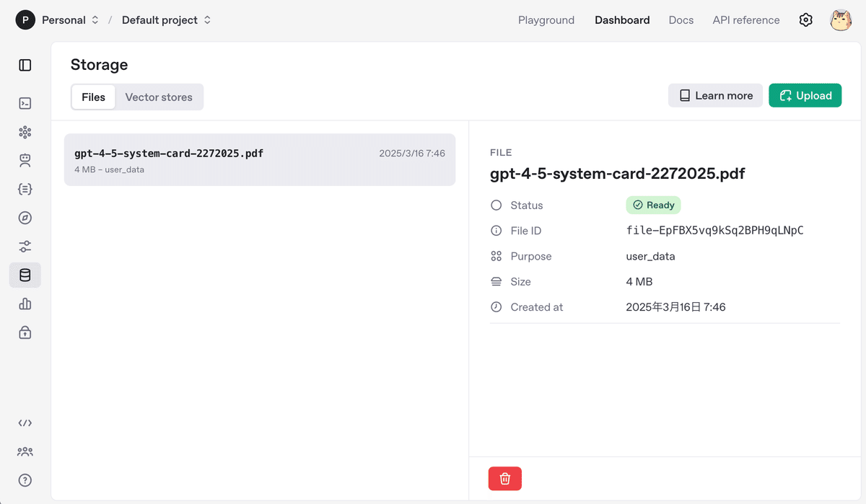Open the Fine-tuning sidebar icon
This screenshot has width=866, height=504.
point(25,246)
